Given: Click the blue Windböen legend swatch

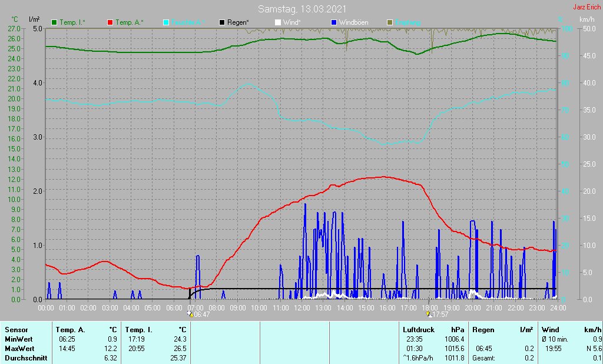Looking at the screenshot, I should [x=334, y=23].
